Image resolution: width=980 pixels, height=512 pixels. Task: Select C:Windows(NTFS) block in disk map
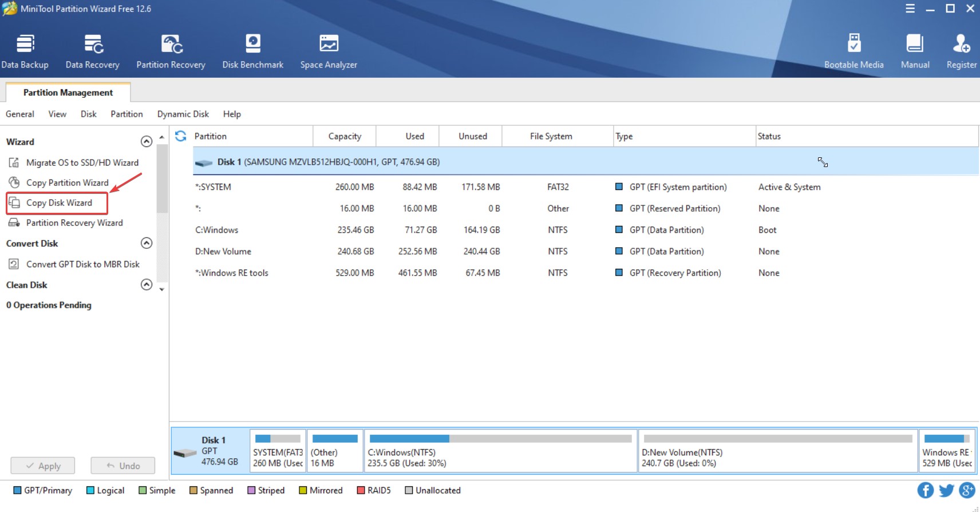(x=500, y=451)
